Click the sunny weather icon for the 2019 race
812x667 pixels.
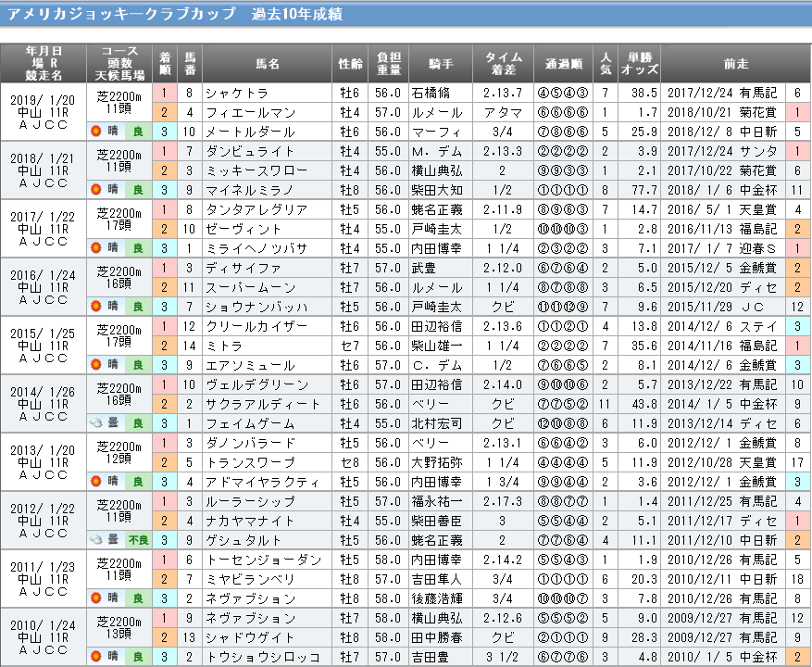[x=95, y=132]
